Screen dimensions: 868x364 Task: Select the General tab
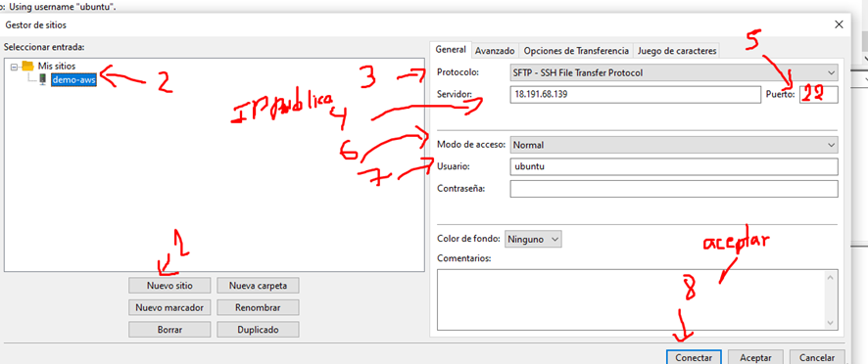(x=451, y=49)
